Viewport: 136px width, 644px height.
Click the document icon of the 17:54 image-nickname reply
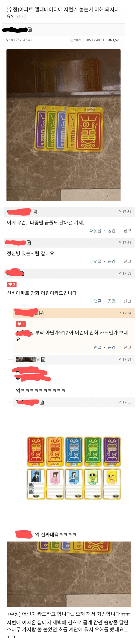pyautogui.click(x=43, y=359)
